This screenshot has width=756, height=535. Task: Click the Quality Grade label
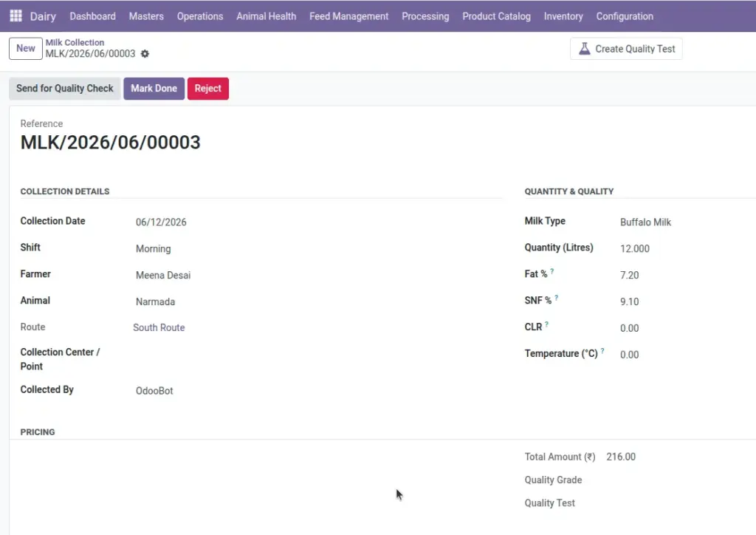coord(553,480)
